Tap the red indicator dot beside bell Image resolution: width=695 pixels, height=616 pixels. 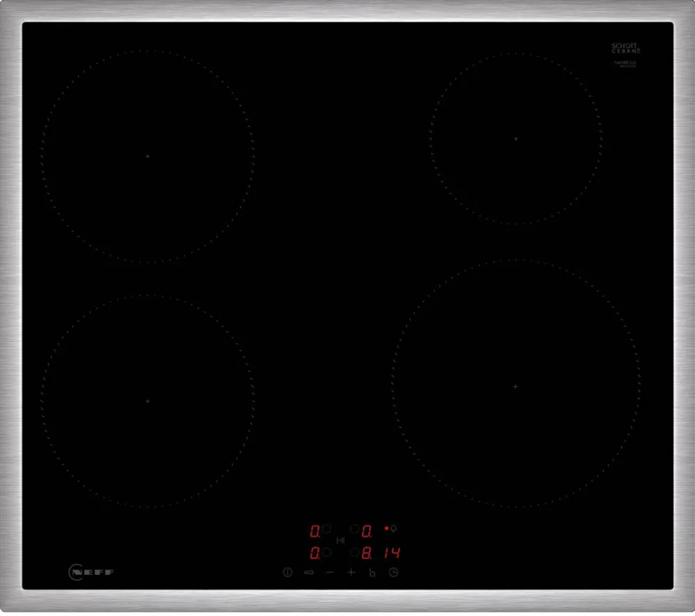(386, 528)
